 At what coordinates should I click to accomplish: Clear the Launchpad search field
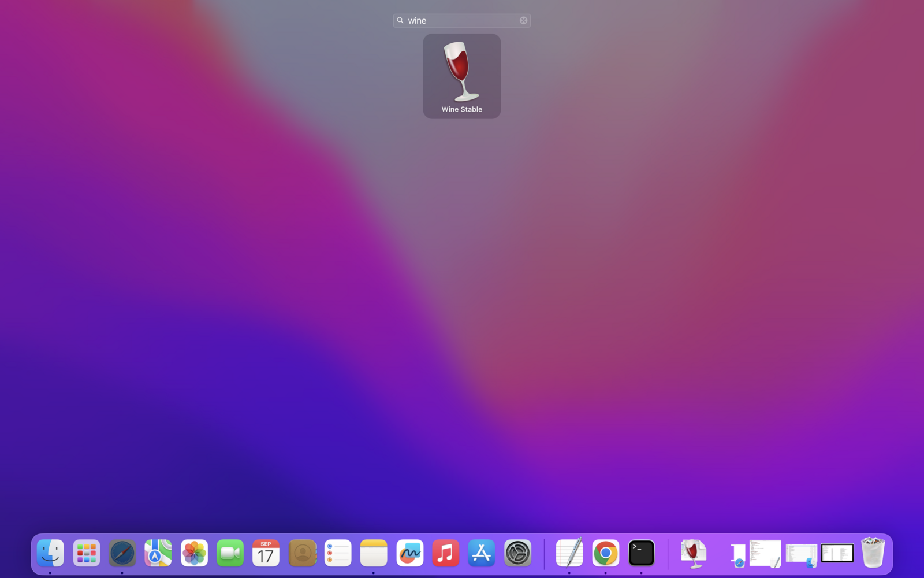coord(523,20)
